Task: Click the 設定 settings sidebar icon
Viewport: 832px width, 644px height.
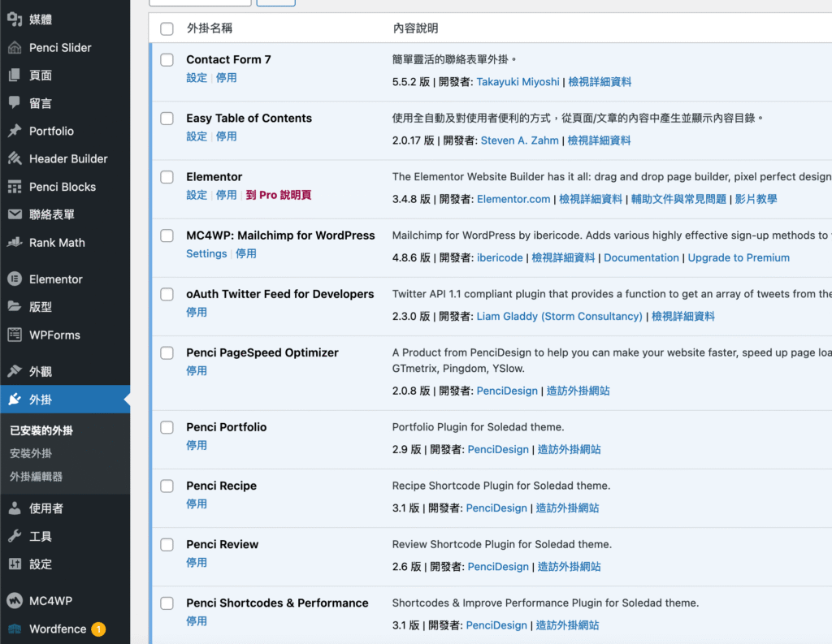Action: [x=15, y=564]
